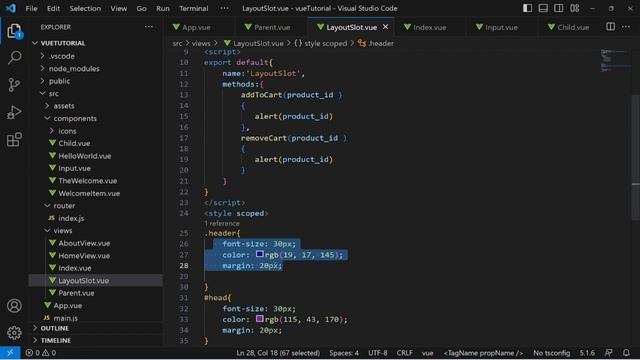The width and height of the screenshot is (640, 360).
Task: Open errors and warnings count in status bar
Action: pyautogui.click(x=40, y=353)
